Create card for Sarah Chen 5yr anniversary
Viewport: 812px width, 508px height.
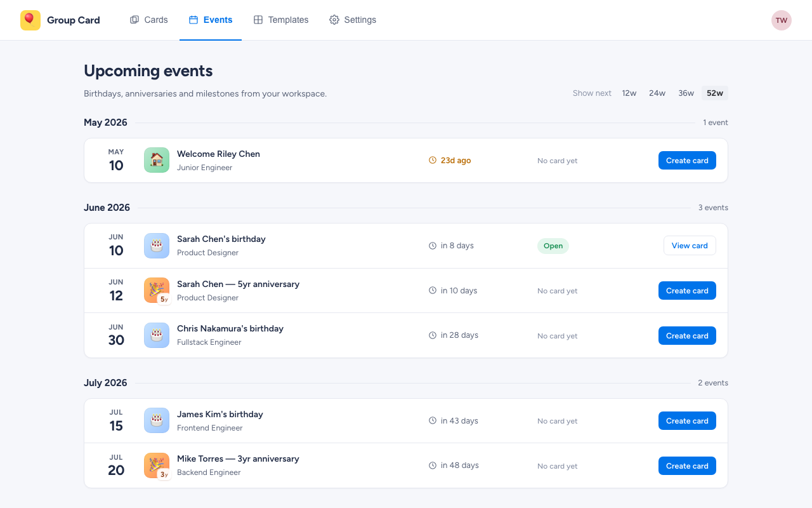coord(687,291)
